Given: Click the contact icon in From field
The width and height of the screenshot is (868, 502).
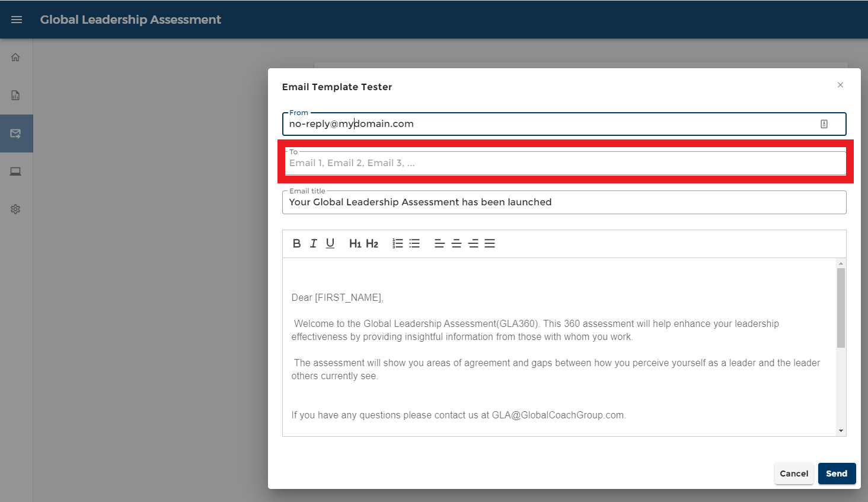Looking at the screenshot, I should [x=824, y=124].
